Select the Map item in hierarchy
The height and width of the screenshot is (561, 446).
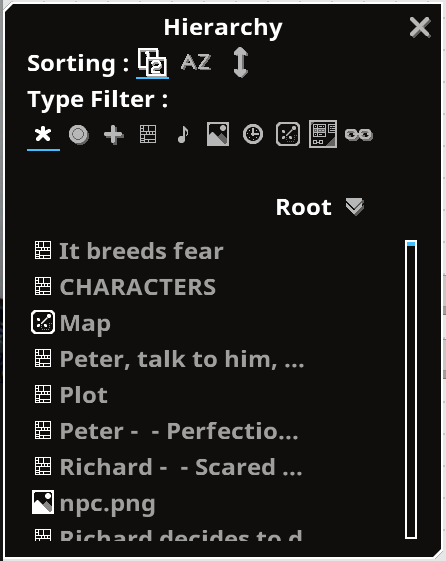71,323
